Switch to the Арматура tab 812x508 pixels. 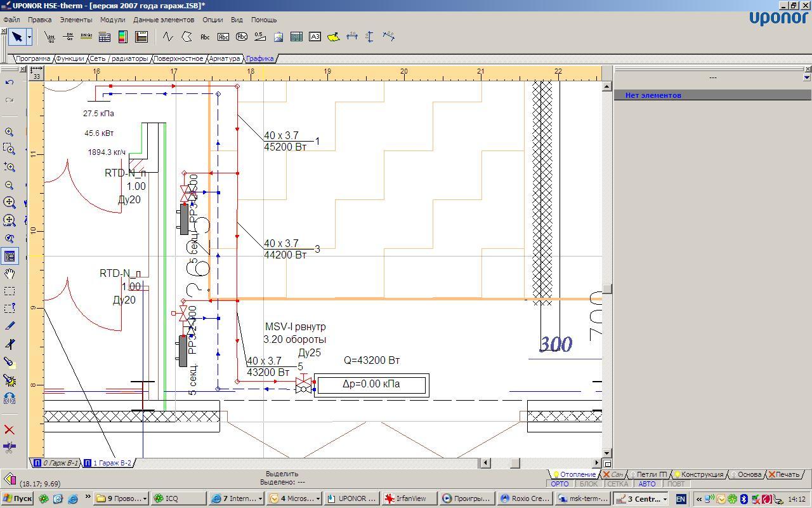click(x=225, y=58)
